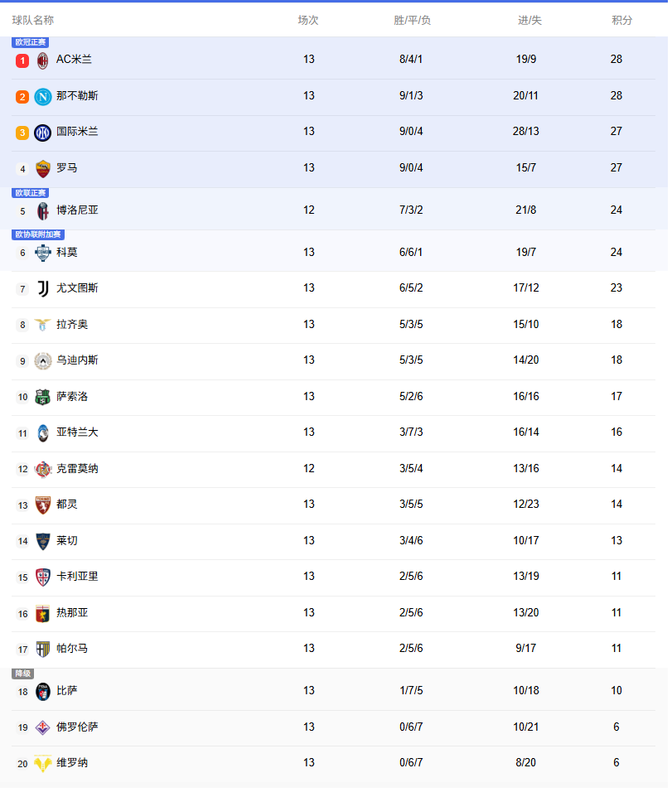
Task: Click the 罗马 team crest
Action: [42, 169]
